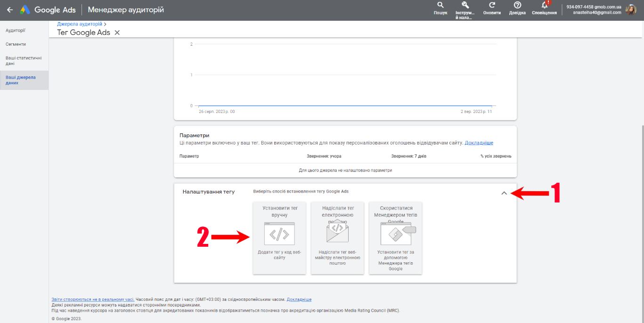This screenshot has height=323, width=644.
Task: Click the account avatar picture
Action: [x=631, y=9]
